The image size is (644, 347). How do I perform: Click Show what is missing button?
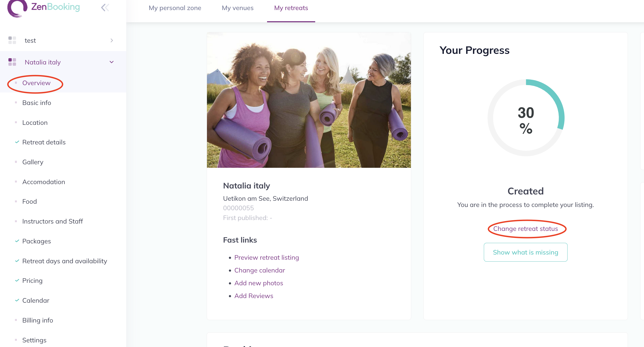click(x=525, y=252)
